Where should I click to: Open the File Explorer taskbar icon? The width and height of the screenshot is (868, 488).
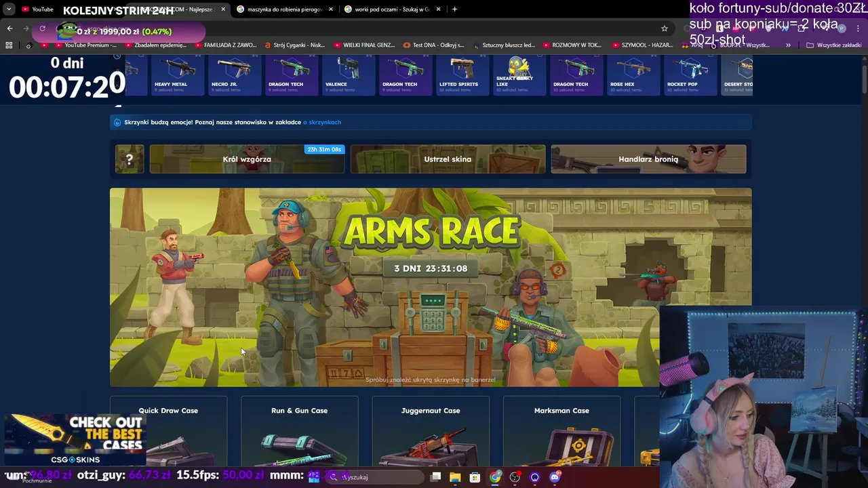click(455, 477)
